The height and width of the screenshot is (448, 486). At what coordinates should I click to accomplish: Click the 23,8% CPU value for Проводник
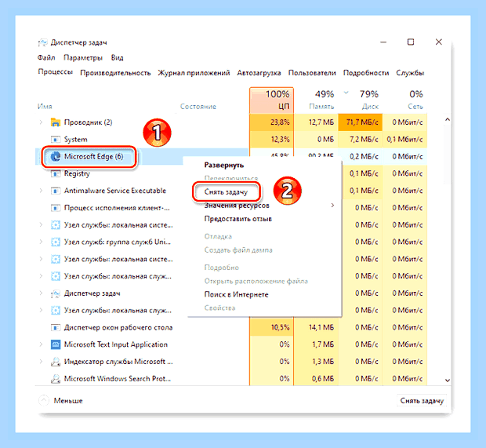280,122
